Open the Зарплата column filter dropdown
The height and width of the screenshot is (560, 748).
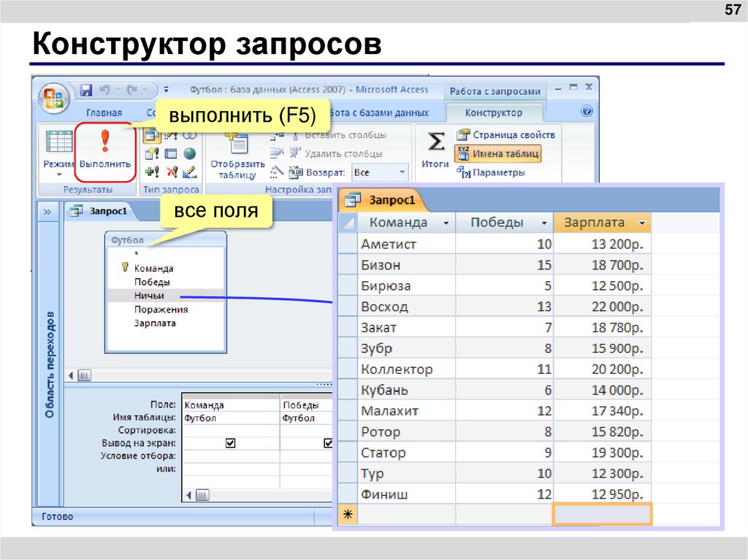click(x=643, y=222)
